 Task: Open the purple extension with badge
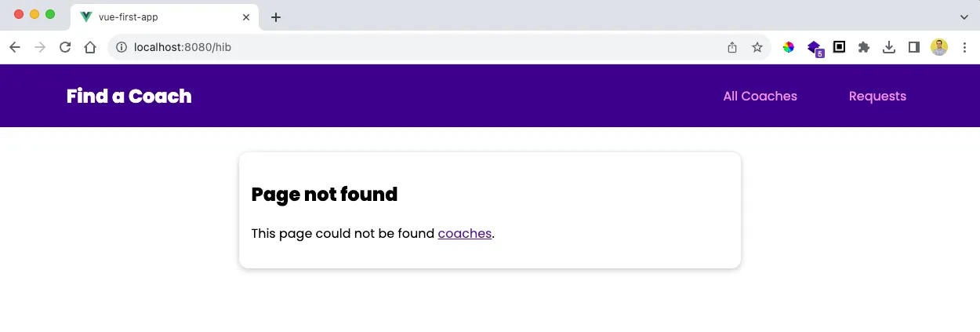pyautogui.click(x=815, y=48)
